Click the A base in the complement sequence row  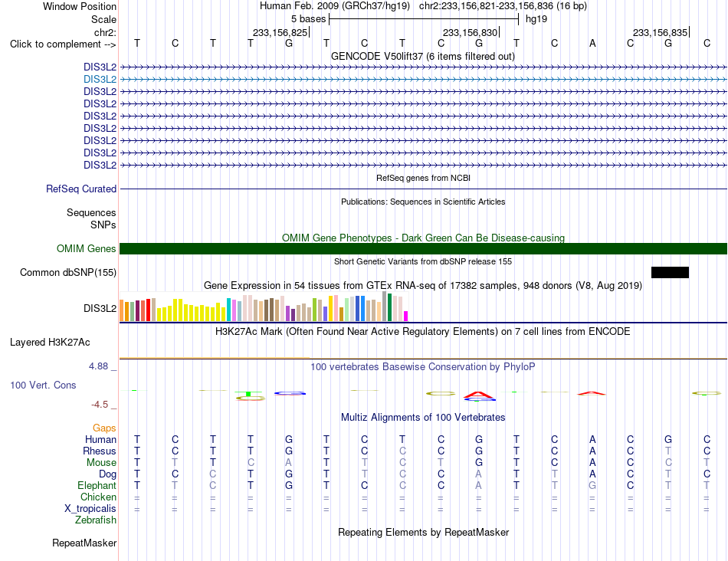[592, 43]
